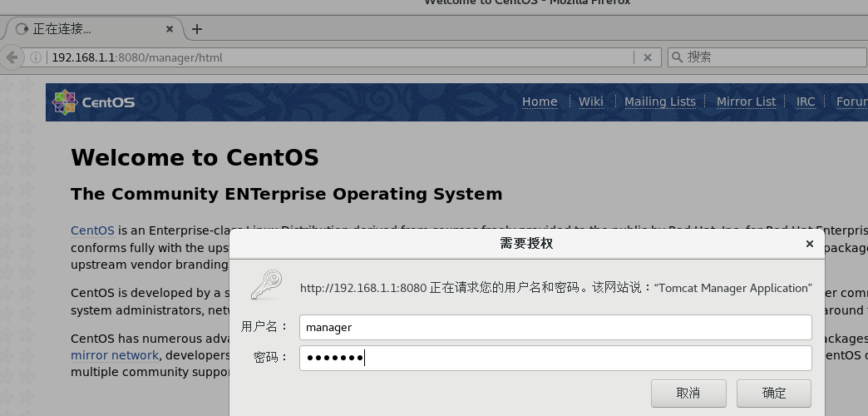Viewport: 868px width, 416px height.
Task: Click the key icon in authorization dialog
Action: point(266,285)
